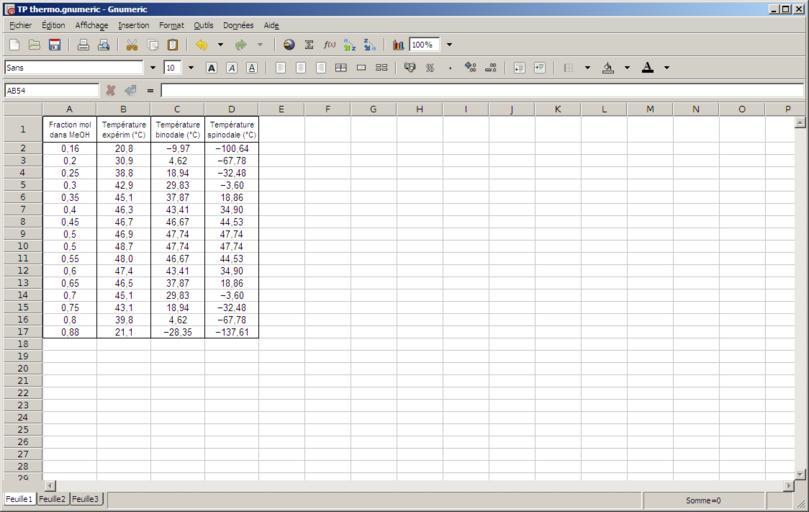This screenshot has height=512, width=809.
Task: Click the Save file icon
Action: (x=55, y=45)
